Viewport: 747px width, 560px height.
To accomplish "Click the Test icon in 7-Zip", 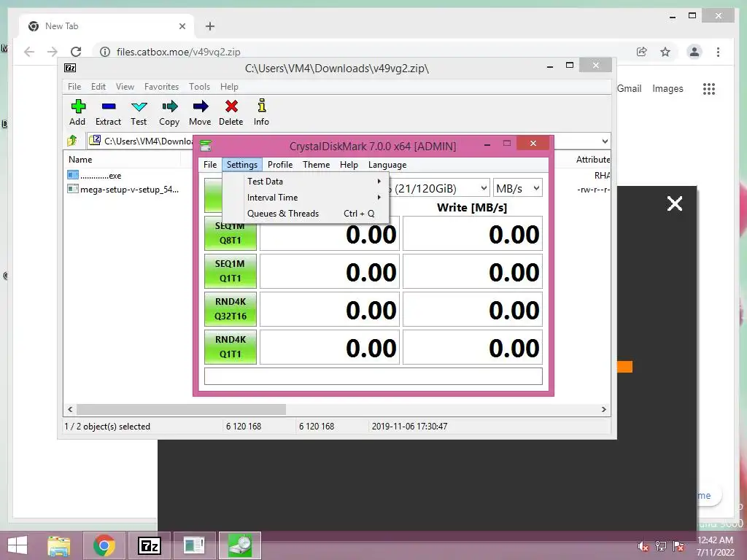I will 139,106.
